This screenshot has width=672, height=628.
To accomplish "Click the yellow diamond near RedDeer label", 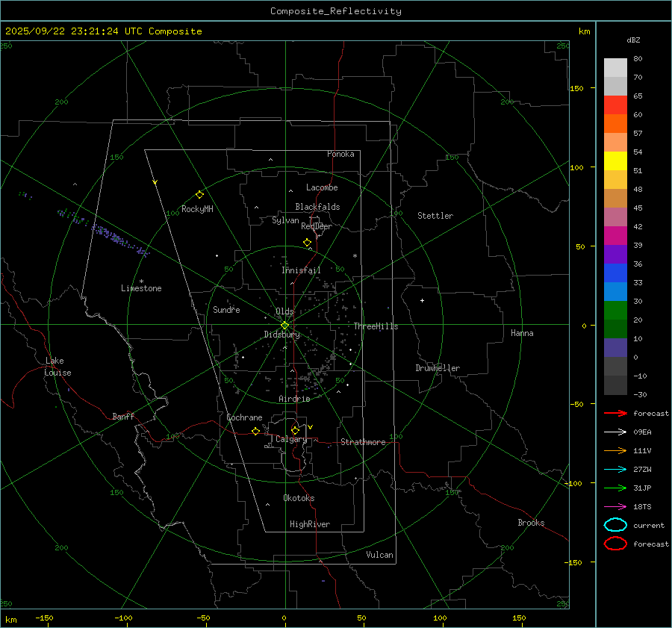I will (x=307, y=243).
